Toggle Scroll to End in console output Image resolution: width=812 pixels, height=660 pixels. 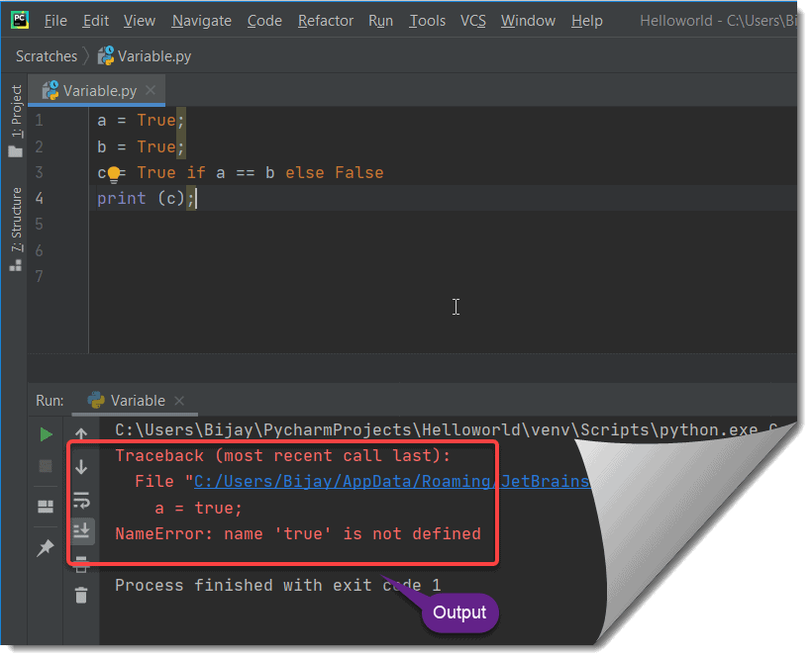pyautogui.click(x=81, y=530)
